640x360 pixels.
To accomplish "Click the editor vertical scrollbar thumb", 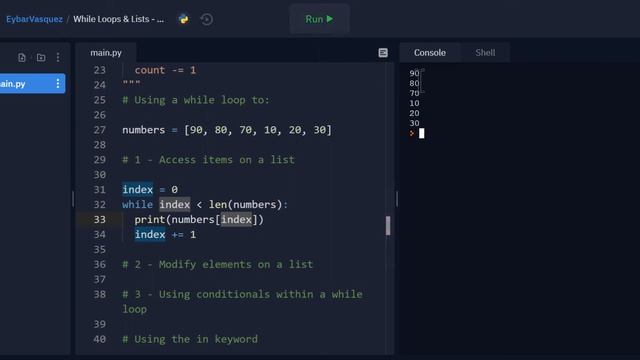I will [x=388, y=226].
